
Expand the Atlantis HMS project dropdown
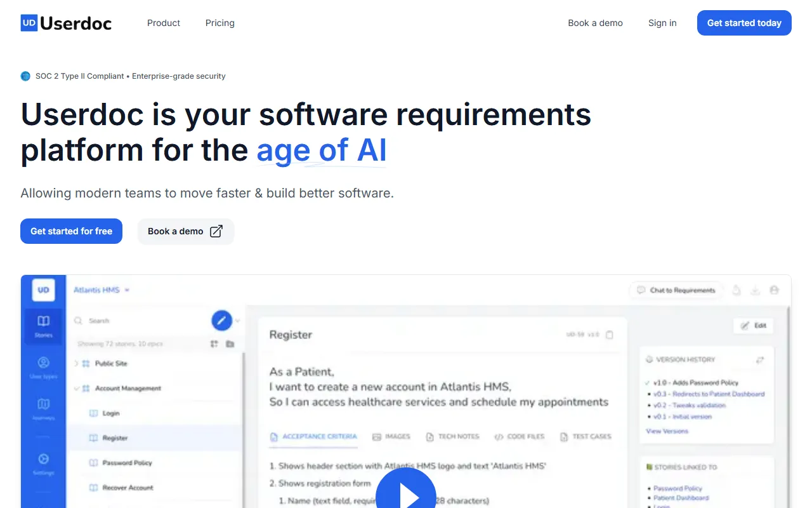coord(101,290)
